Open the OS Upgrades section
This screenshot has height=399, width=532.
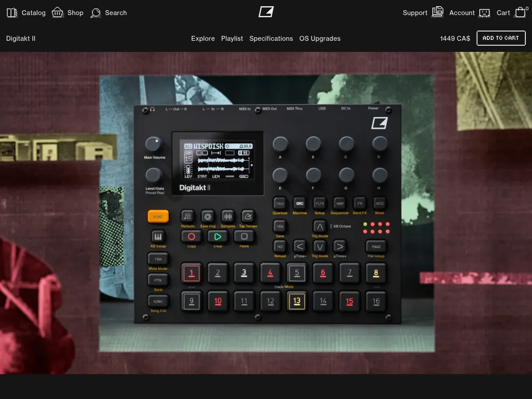[320, 39]
